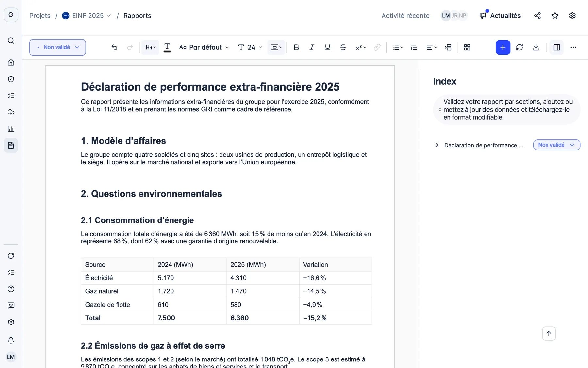Click the share icon in header

point(537,16)
